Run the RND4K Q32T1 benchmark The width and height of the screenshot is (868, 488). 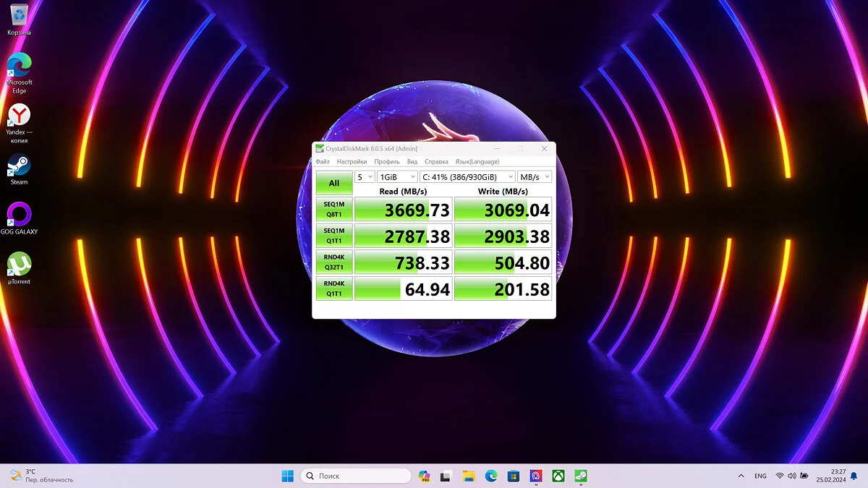coord(334,262)
